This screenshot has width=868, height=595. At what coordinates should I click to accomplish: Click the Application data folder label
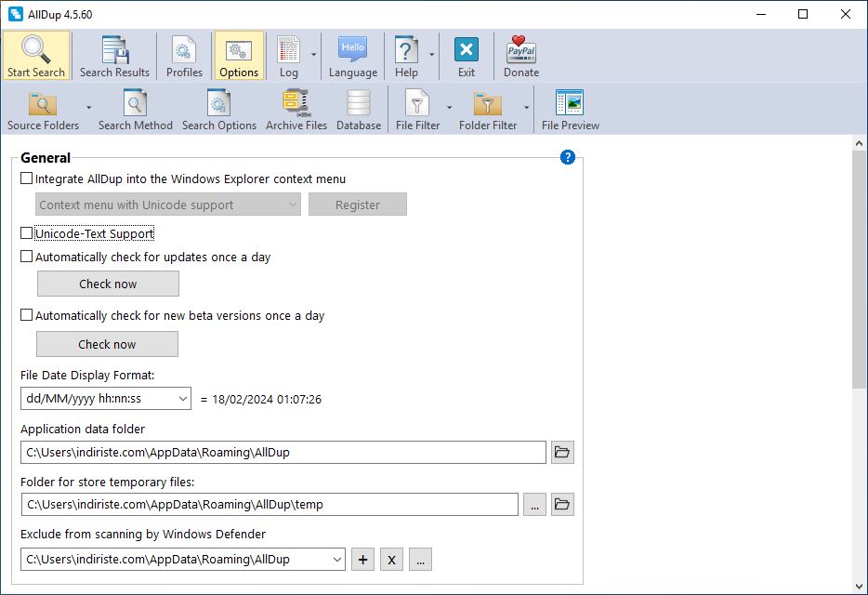point(83,429)
